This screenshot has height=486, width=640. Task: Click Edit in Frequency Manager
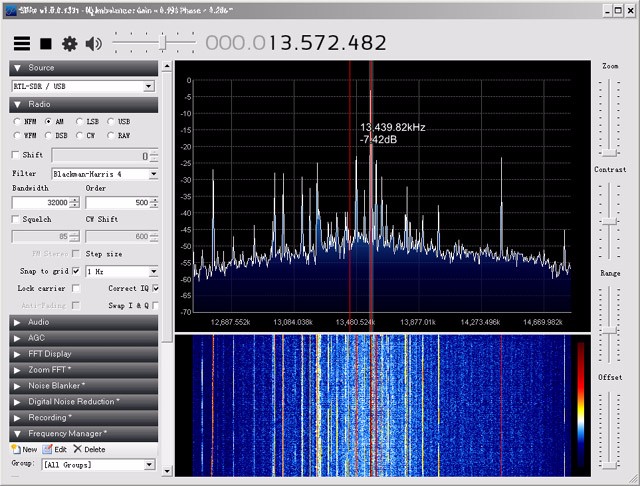pyautogui.click(x=55, y=449)
